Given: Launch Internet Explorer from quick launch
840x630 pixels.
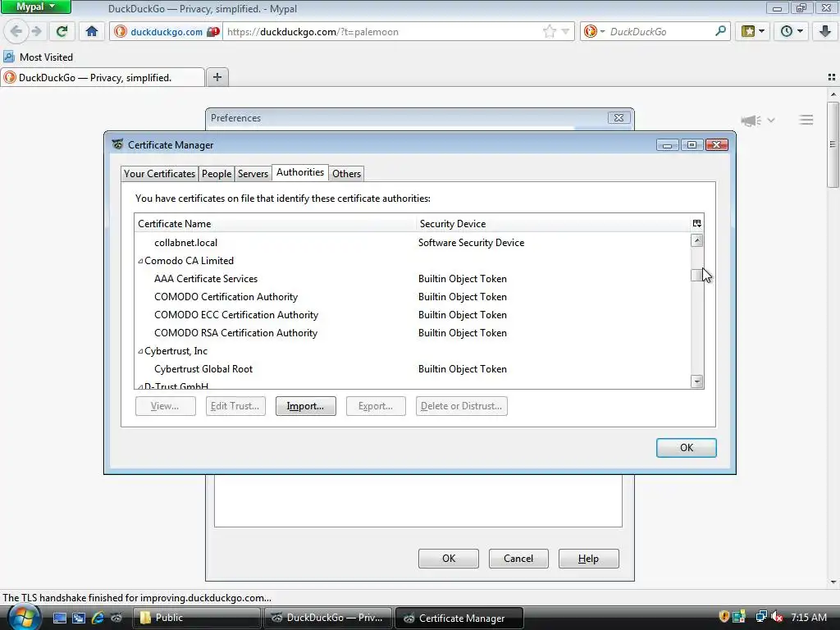Looking at the screenshot, I should pyautogui.click(x=98, y=618).
